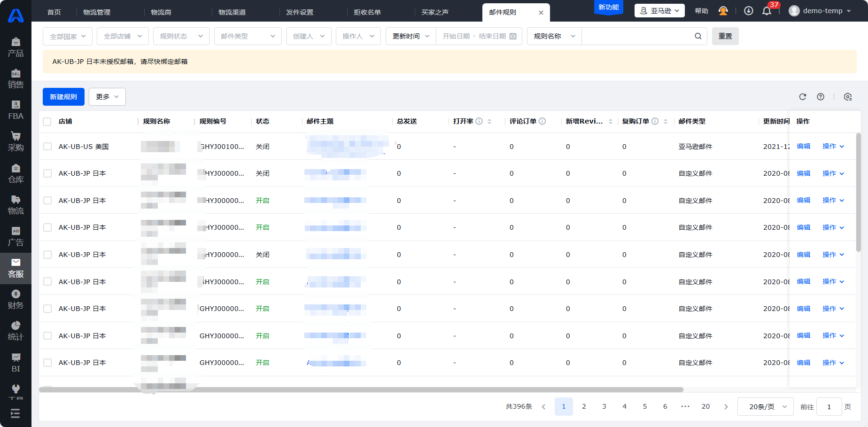Open the BI sidebar section
Viewport: 868px width, 427px height.
pos(15,363)
